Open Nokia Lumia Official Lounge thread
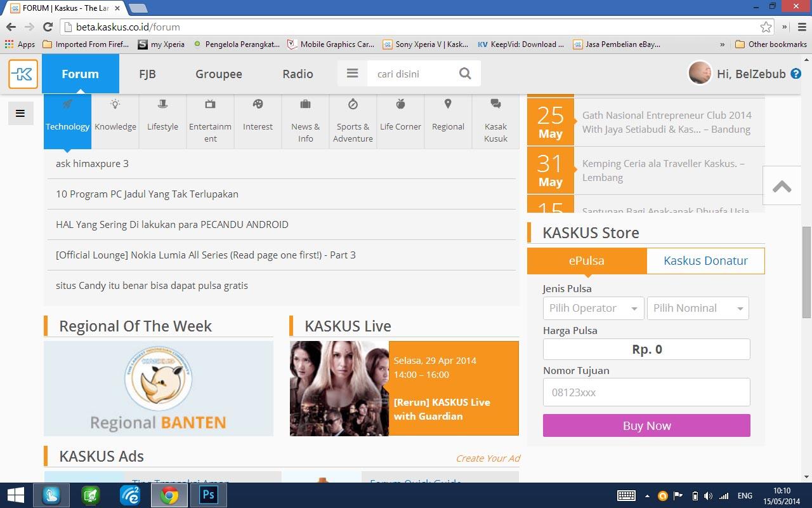812x508 pixels. 206,255
